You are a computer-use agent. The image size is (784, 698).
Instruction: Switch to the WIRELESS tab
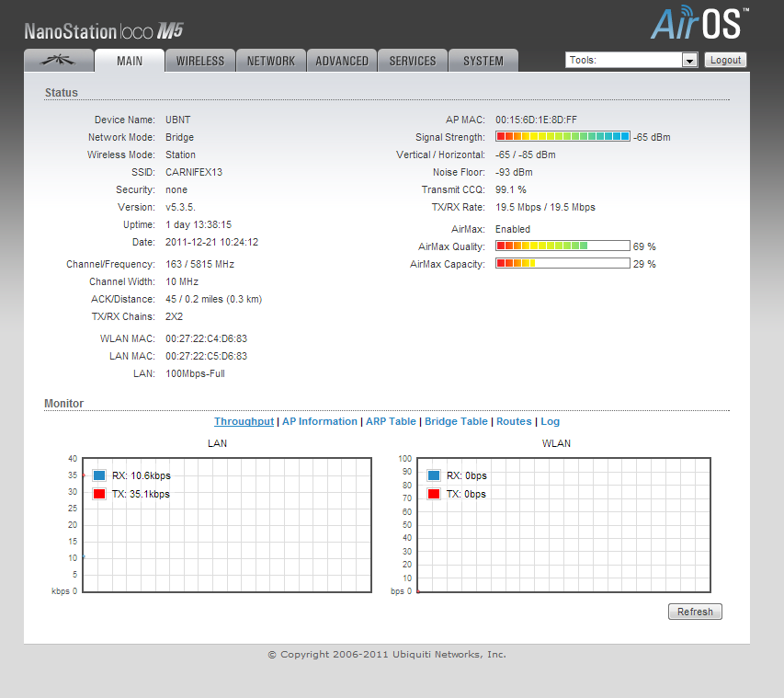click(x=200, y=61)
